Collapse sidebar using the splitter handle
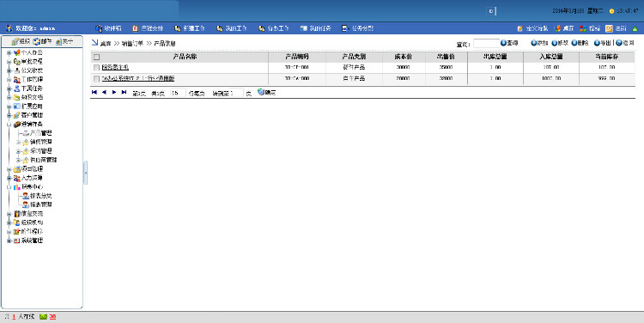The width and height of the screenshot is (644, 323). [85, 173]
